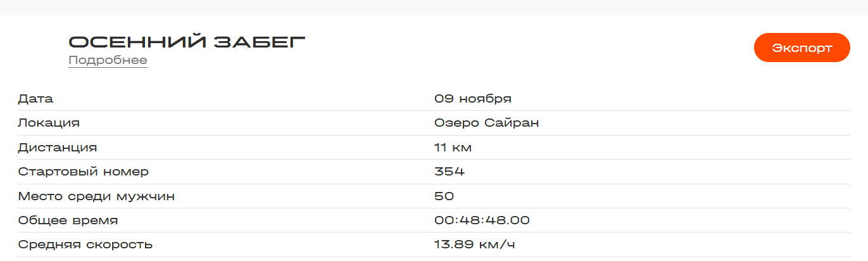Click the start number 354
Viewport: 868px width, 261px height.
[x=450, y=172]
